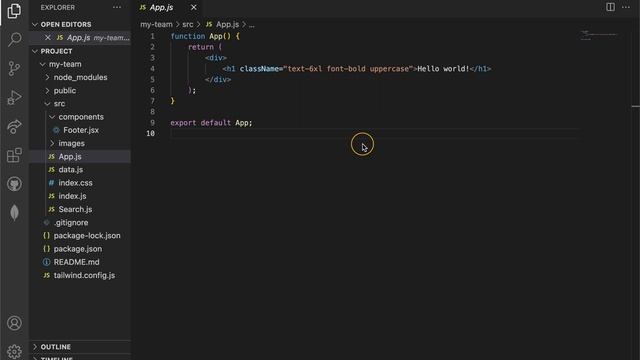Open Explorer views and more actions menu
This screenshot has width=640, height=360.
pos(117,7)
